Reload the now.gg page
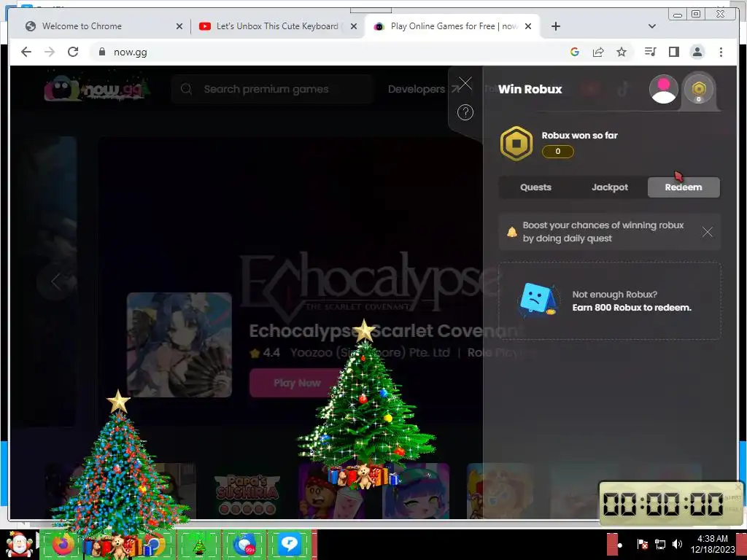 pyautogui.click(x=73, y=52)
